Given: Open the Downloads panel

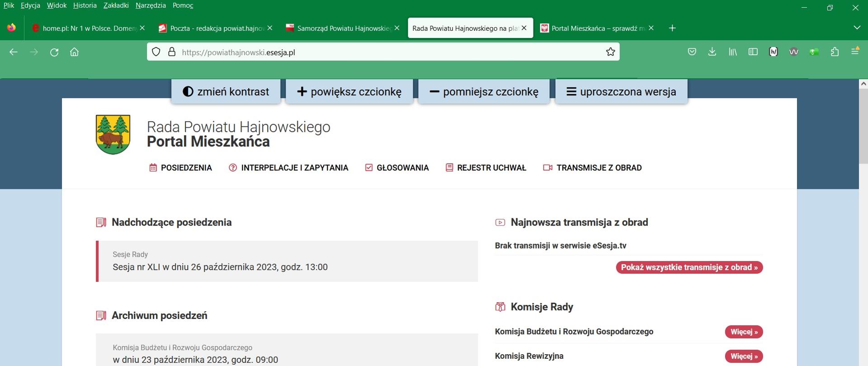Looking at the screenshot, I should (x=712, y=52).
